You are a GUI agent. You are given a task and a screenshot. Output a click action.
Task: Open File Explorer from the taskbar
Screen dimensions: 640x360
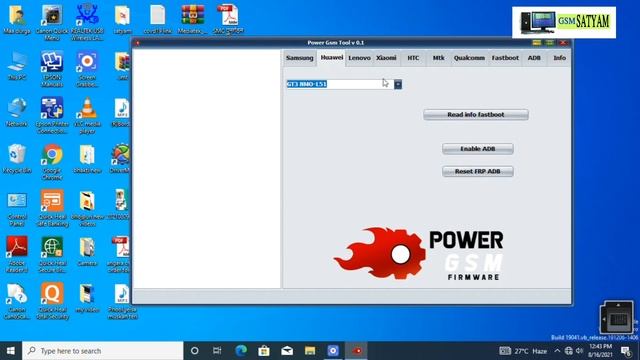310,351
